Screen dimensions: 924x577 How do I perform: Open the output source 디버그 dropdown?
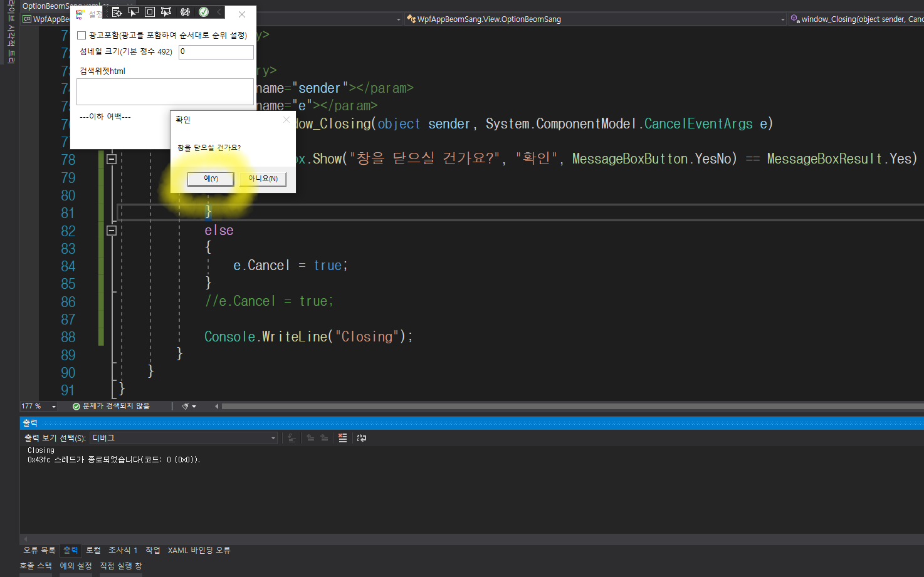coord(184,438)
